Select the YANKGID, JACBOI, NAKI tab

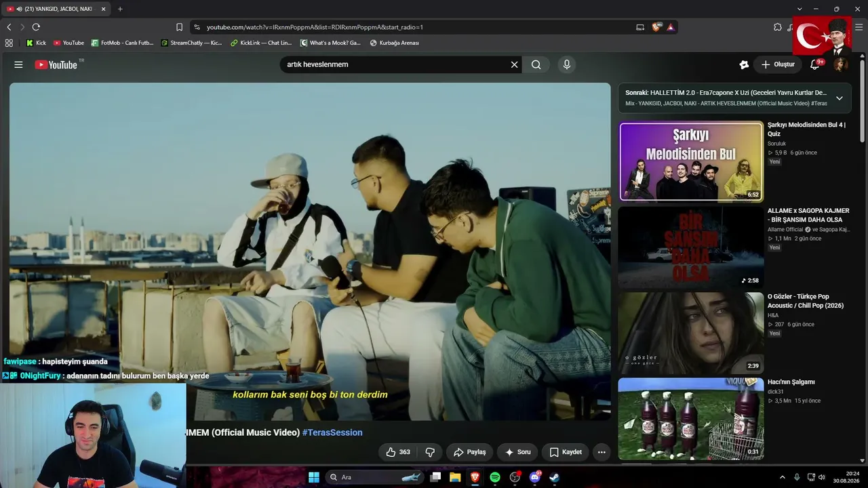pos(57,9)
